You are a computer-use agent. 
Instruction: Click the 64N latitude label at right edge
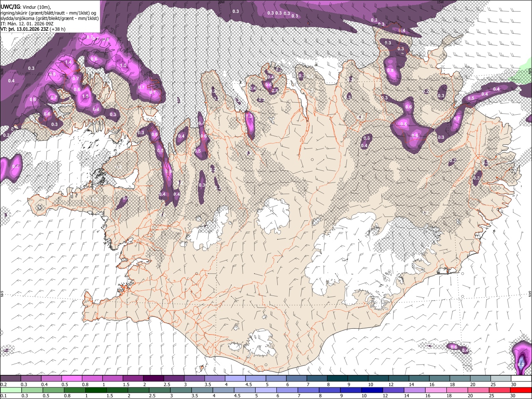click(x=530, y=293)
